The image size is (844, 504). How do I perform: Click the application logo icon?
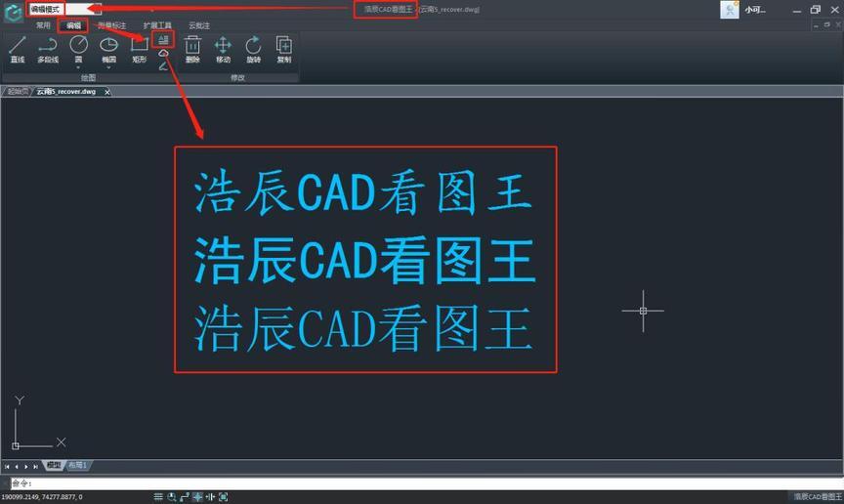pyautogui.click(x=13, y=12)
